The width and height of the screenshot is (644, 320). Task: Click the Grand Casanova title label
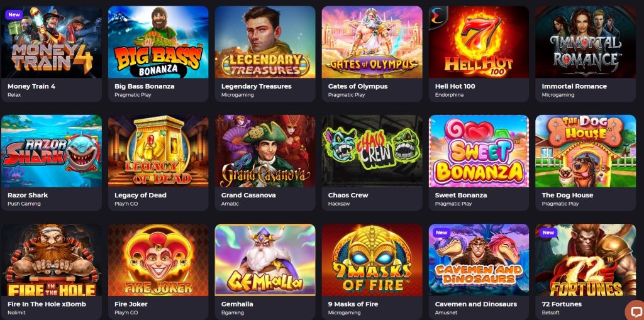click(x=248, y=195)
